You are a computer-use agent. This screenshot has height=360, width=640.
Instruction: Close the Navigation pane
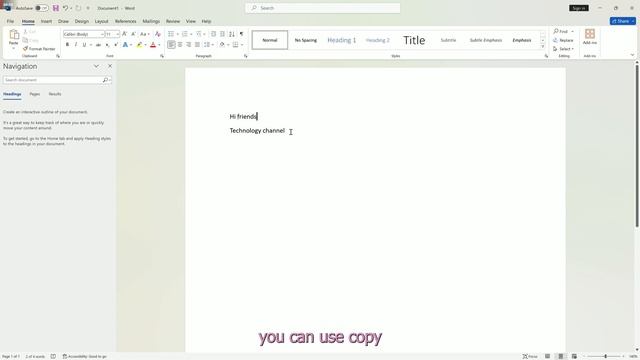click(x=110, y=66)
